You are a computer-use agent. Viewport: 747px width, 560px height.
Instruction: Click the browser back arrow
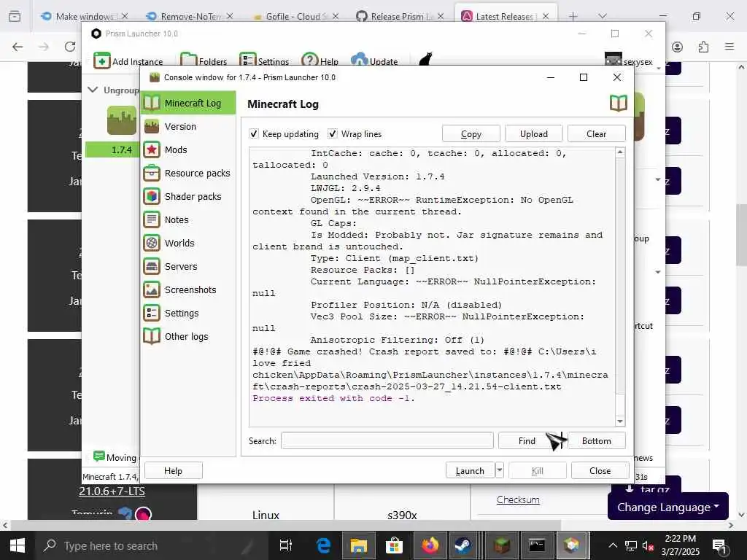point(18,47)
